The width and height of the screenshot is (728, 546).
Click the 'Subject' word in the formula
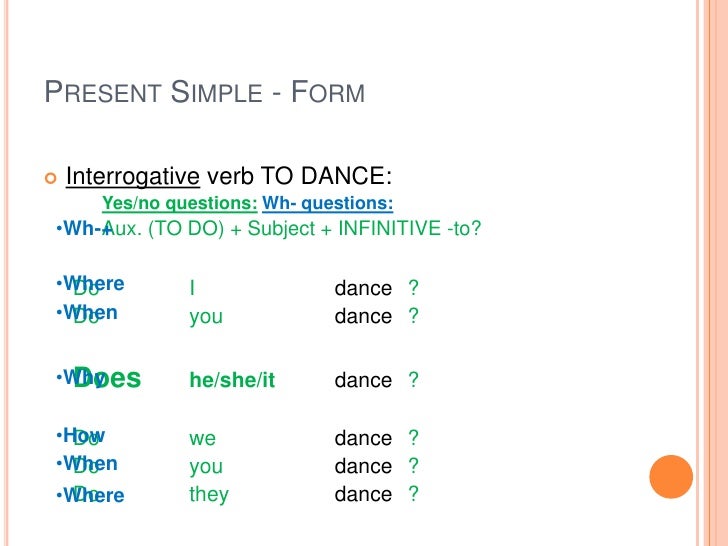281,228
